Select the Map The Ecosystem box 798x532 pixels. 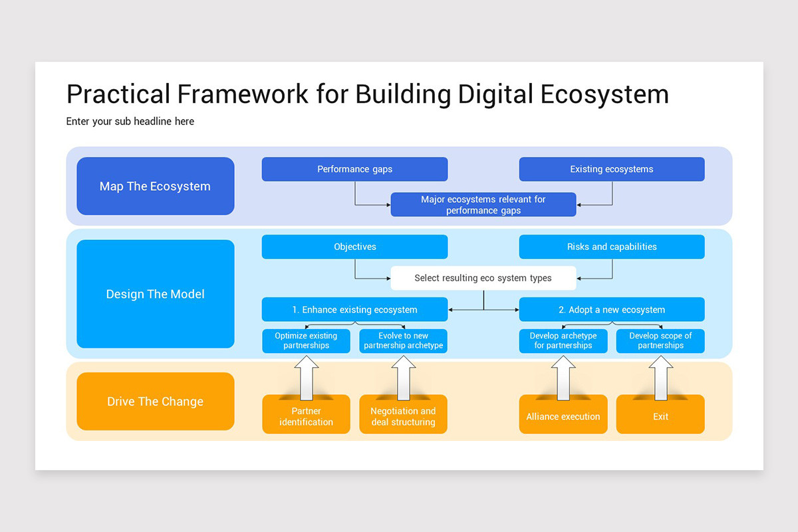coord(155,186)
